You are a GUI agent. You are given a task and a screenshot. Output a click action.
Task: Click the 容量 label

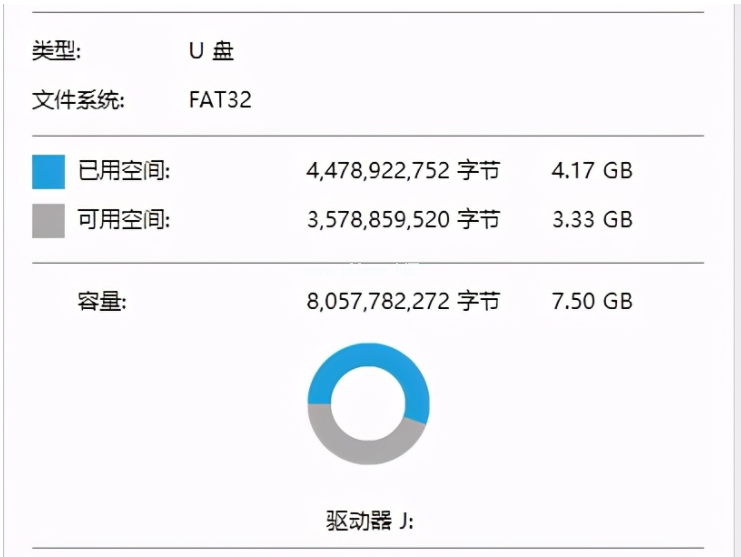pos(102,301)
